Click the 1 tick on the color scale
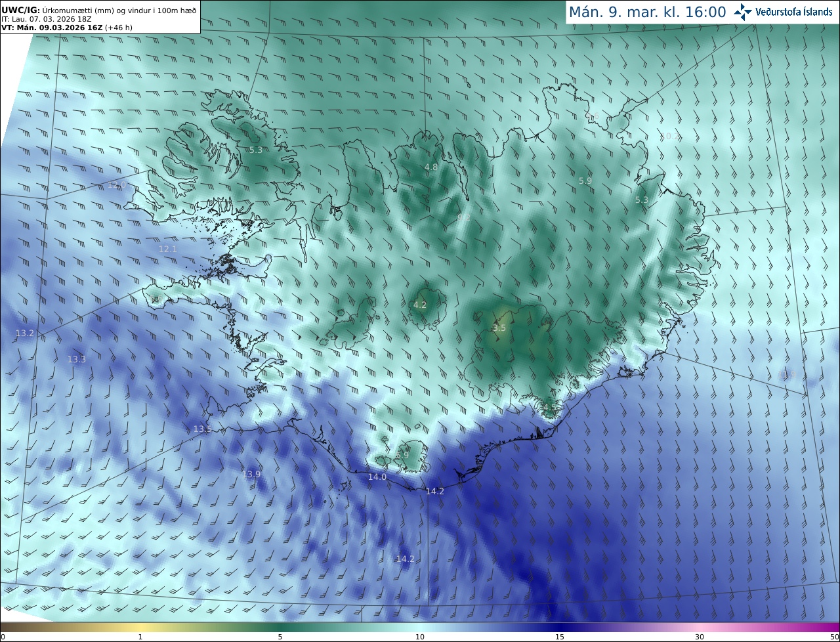 click(x=140, y=637)
